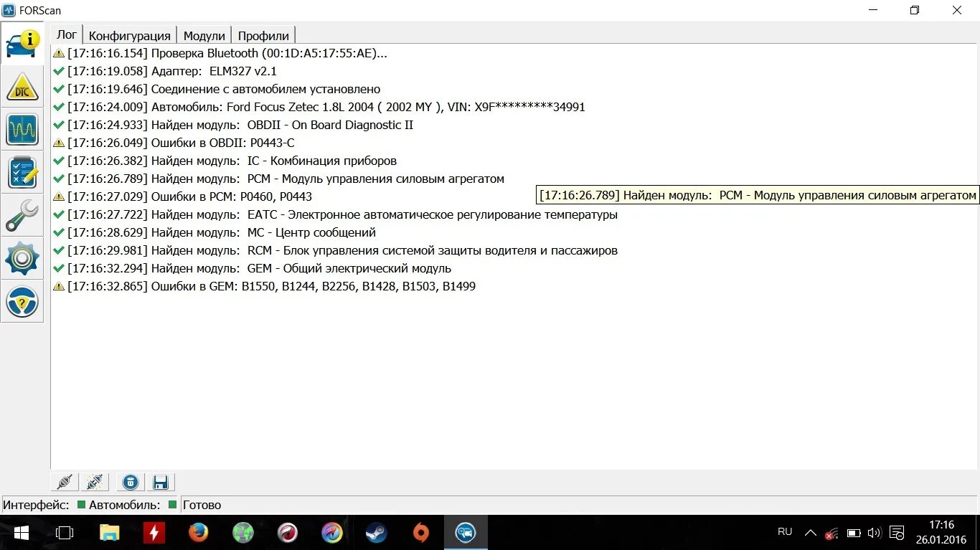
Task: Open the DTC trouble codes section
Action: click(x=22, y=87)
